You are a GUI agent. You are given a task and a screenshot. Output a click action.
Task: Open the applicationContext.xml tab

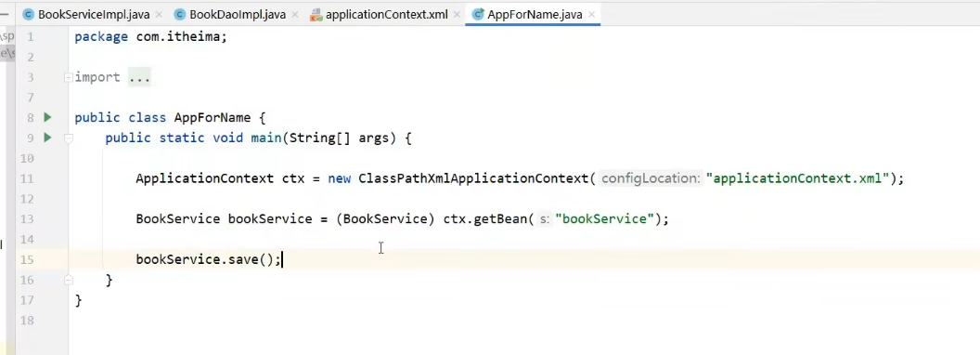pos(387,14)
